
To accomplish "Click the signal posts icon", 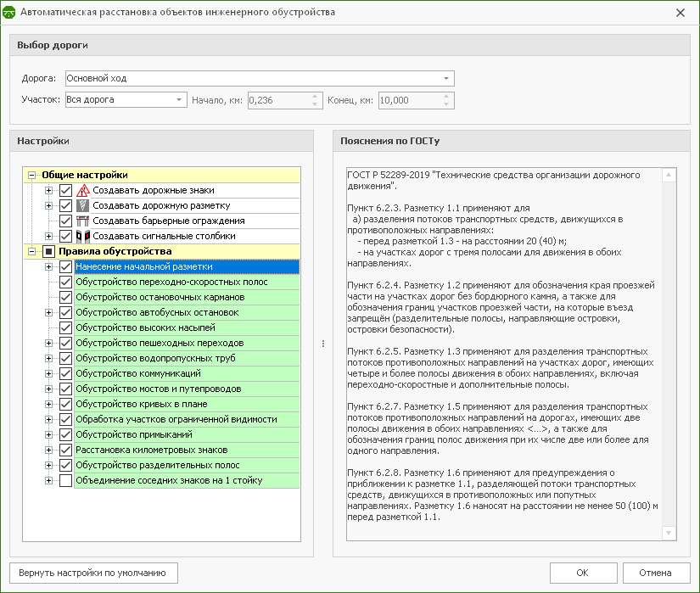I will tap(82, 236).
